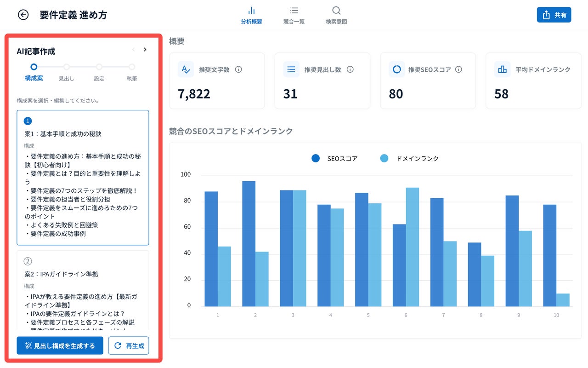Go to previous AI記事作成 step arrow
The image size is (588, 368).
[x=133, y=50]
